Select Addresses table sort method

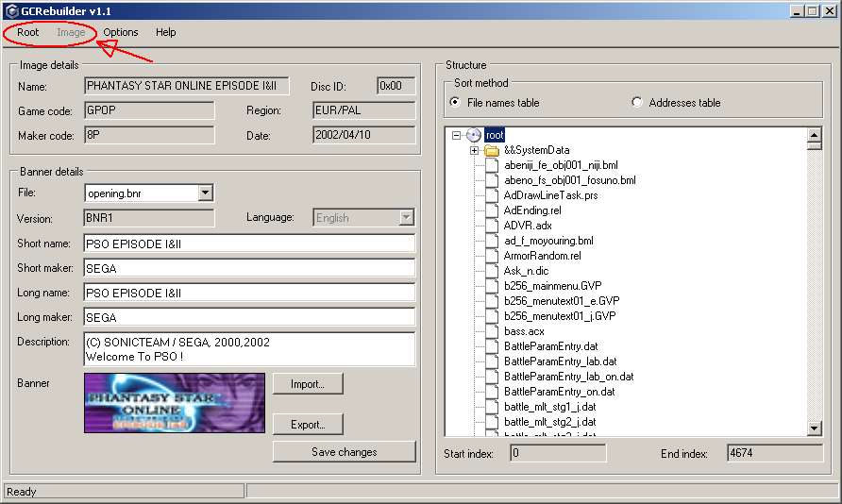tap(637, 102)
